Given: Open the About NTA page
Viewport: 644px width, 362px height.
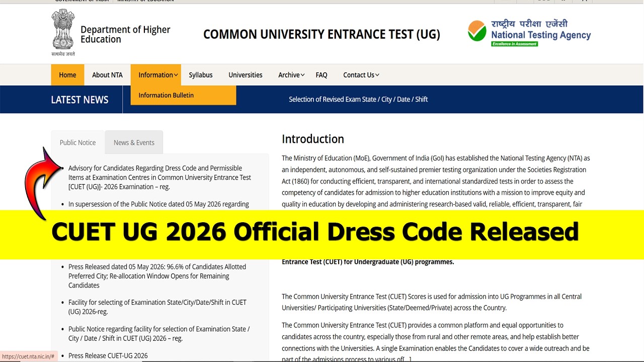Looking at the screenshot, I should [x=107, y=75].
